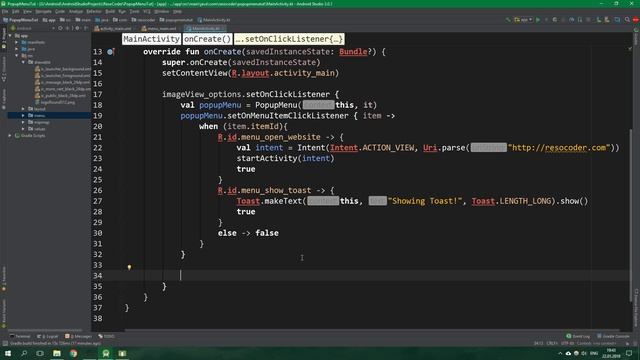Select ic_public_black_24dp.xml file

pos(59,96)
